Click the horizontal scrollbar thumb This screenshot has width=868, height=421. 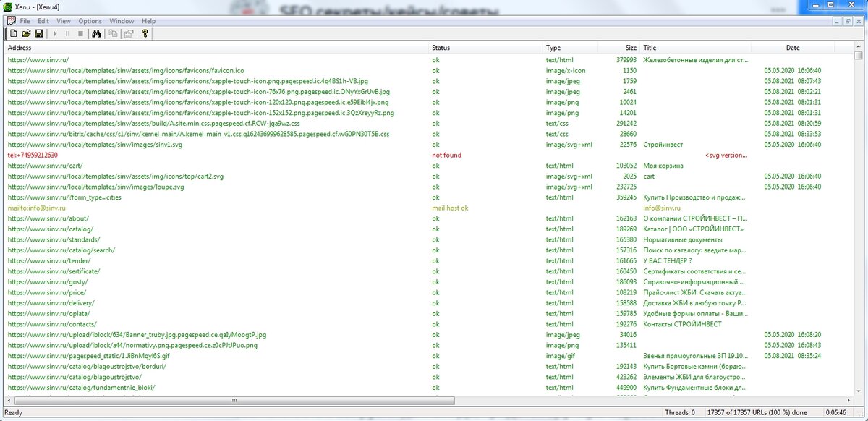click(x=236, y=400)
